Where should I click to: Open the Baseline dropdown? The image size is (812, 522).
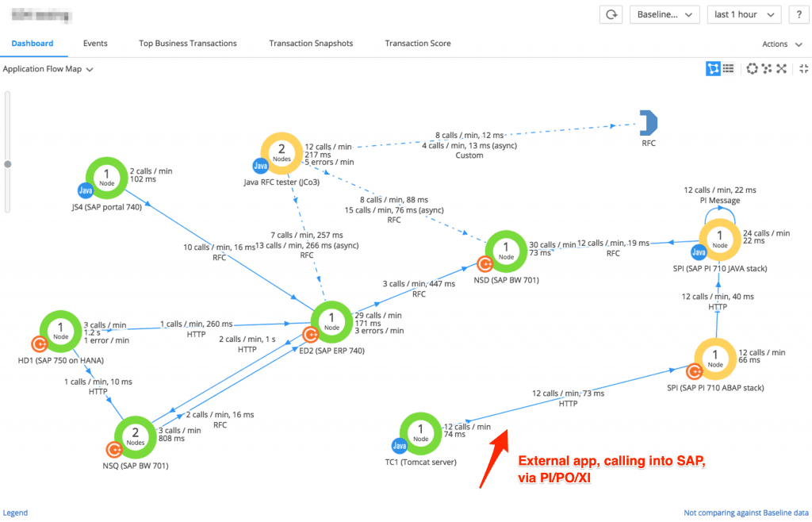click(x=665, y=14)
